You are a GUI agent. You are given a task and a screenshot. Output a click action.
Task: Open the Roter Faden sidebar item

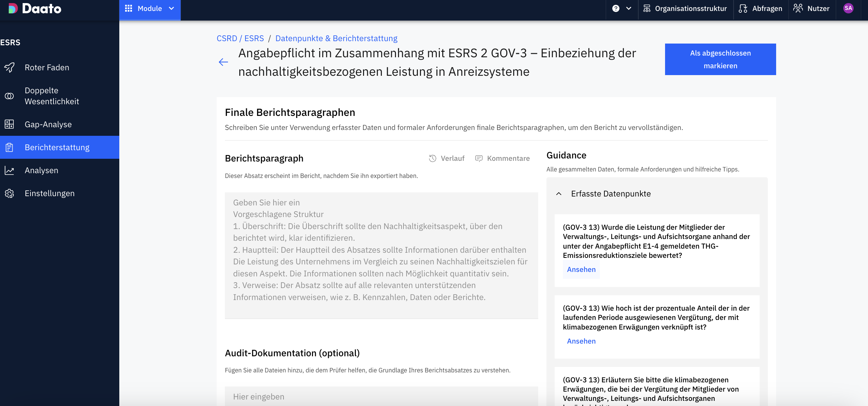click(47, 68)
